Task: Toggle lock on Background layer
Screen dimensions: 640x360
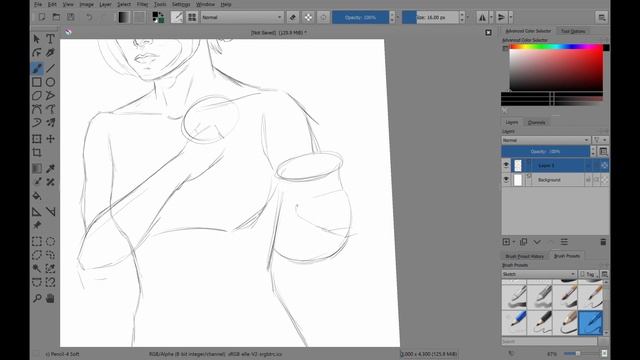Action: click(588, 180)
